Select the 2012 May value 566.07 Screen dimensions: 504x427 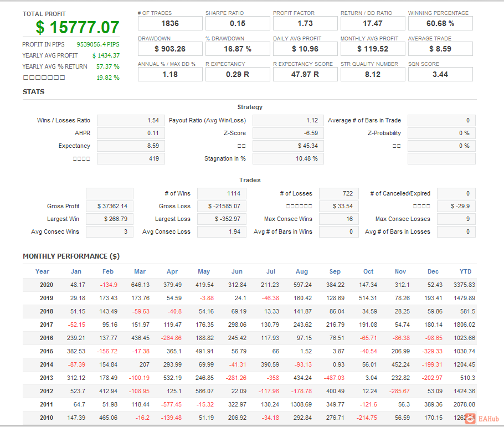(204, 392)
